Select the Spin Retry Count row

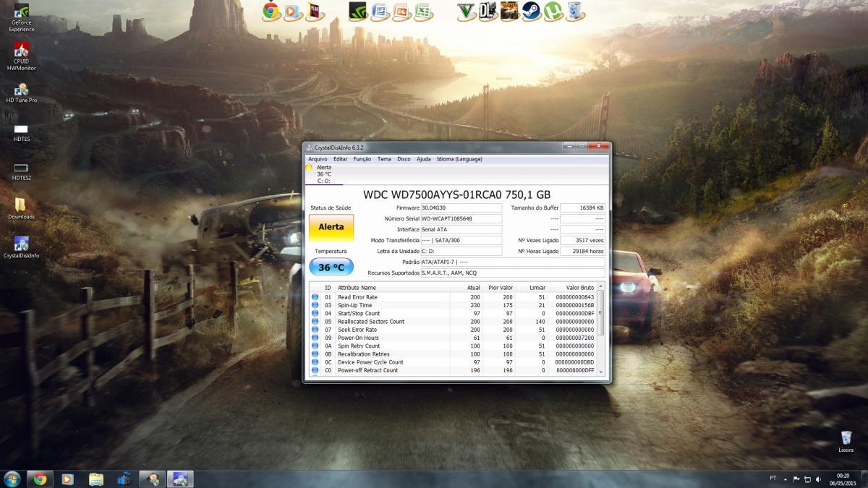point(453,346)
